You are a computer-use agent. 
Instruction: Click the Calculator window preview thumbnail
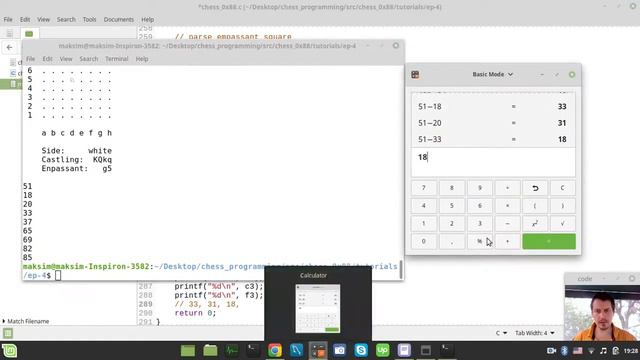[x=318, y=309]
